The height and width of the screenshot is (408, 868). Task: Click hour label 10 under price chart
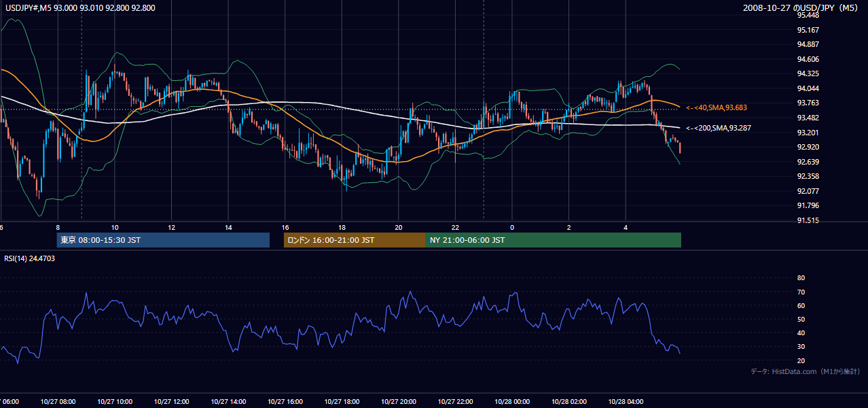point(115,227)
